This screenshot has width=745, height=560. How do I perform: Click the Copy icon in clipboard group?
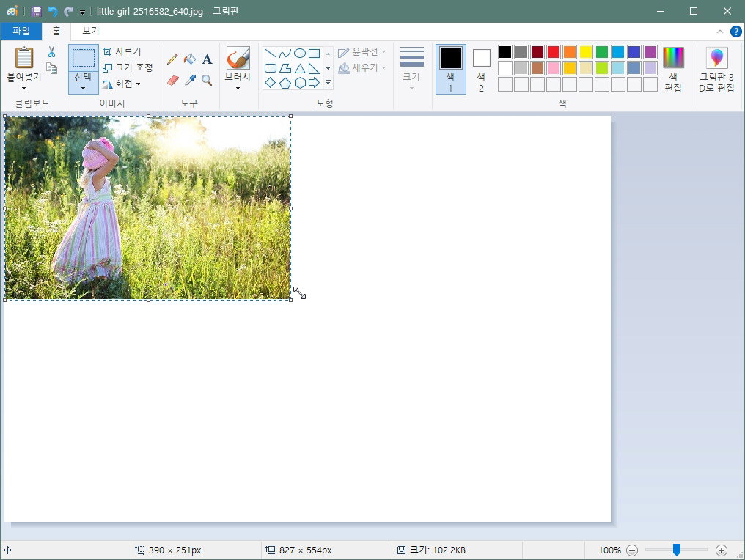tap(52, 68)
